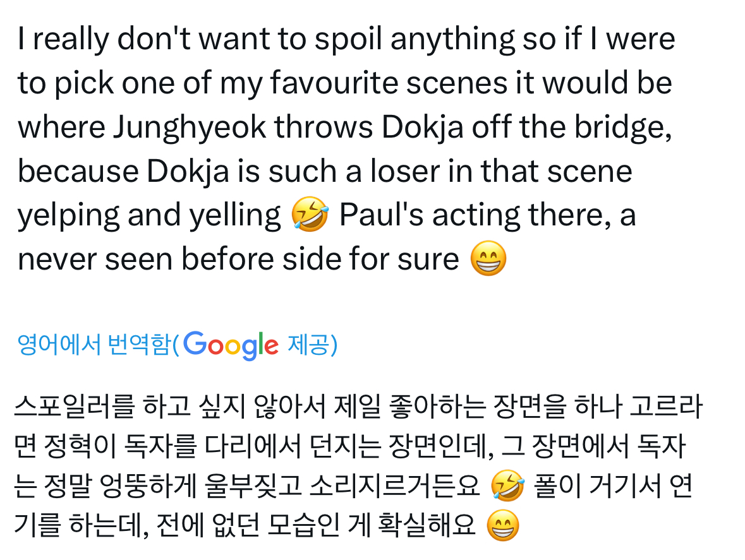Click the word "yelping" in the post
The image size is (745, 560).
point(69,215)
